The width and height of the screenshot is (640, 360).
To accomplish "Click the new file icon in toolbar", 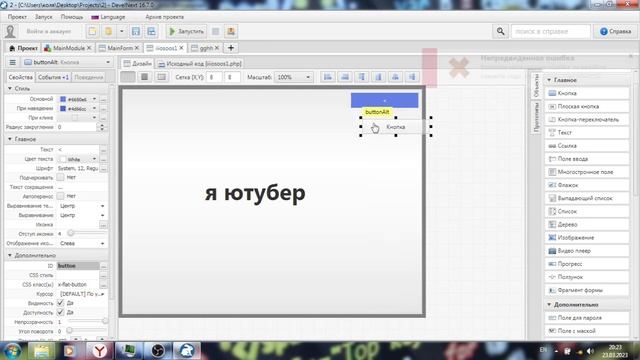I will tap(93, 31).
